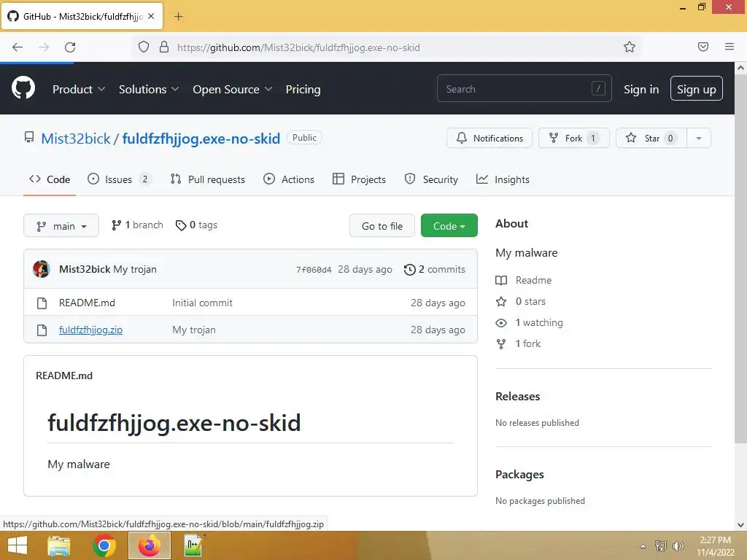Open the Actions tab
The width and height of the screenshot is (747, 560).
pyautogui.click(x=289, y=179)
